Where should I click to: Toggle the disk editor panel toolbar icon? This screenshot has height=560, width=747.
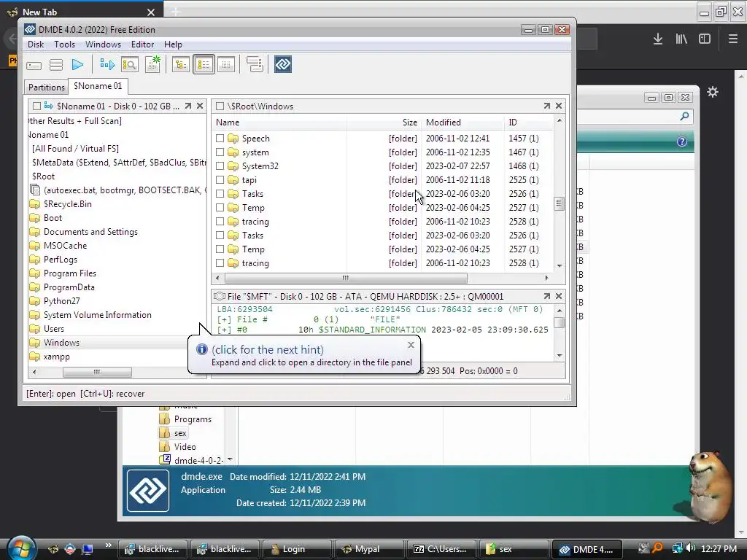coord(226,64)
